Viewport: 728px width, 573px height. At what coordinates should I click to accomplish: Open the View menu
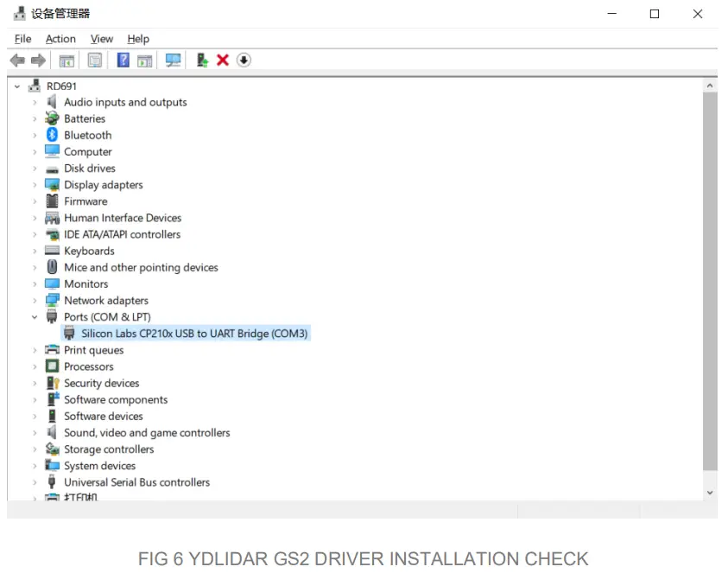click(101, 38)
